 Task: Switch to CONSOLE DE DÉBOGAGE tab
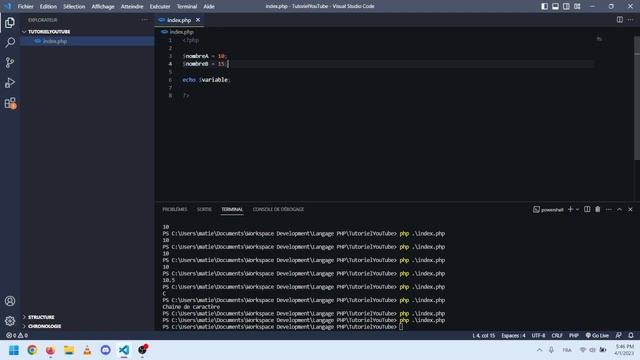coord(278,209)
